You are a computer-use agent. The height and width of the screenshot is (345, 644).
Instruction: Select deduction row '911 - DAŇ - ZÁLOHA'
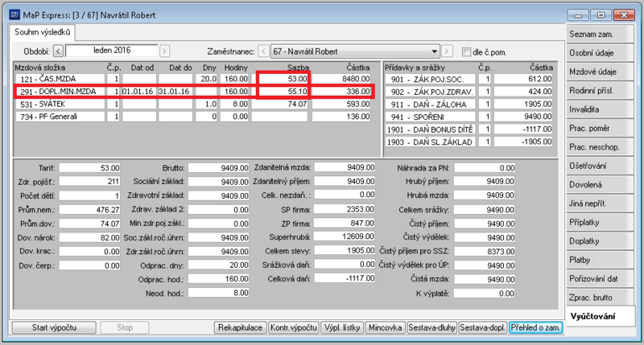click(469, 105)
